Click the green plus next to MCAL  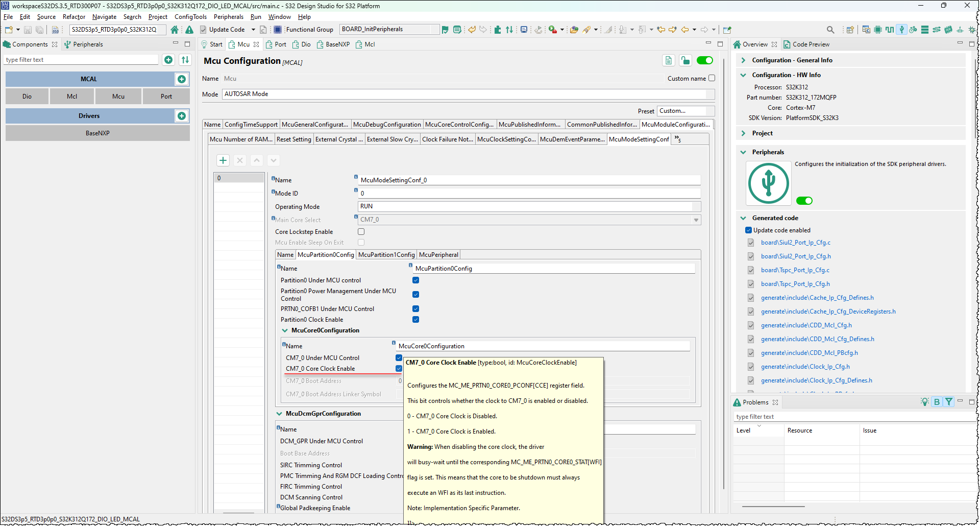(x=182, y=79)
